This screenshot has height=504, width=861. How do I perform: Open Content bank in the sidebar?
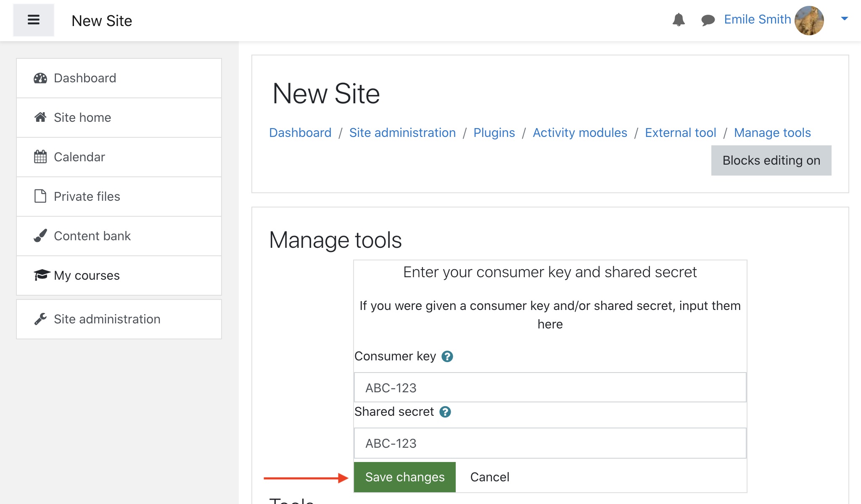[92, 236]
